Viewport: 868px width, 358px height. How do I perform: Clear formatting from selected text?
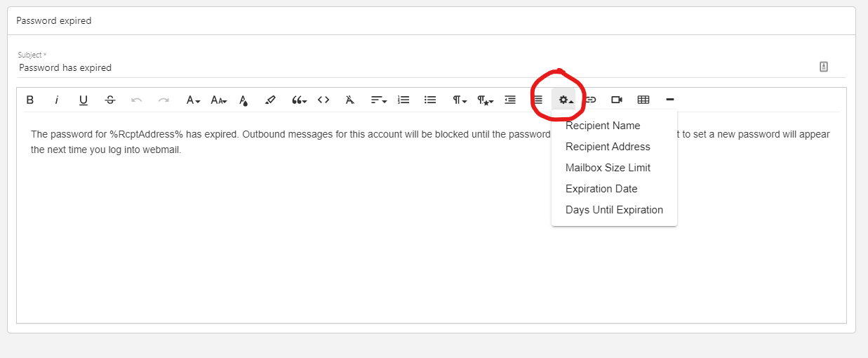350,100
